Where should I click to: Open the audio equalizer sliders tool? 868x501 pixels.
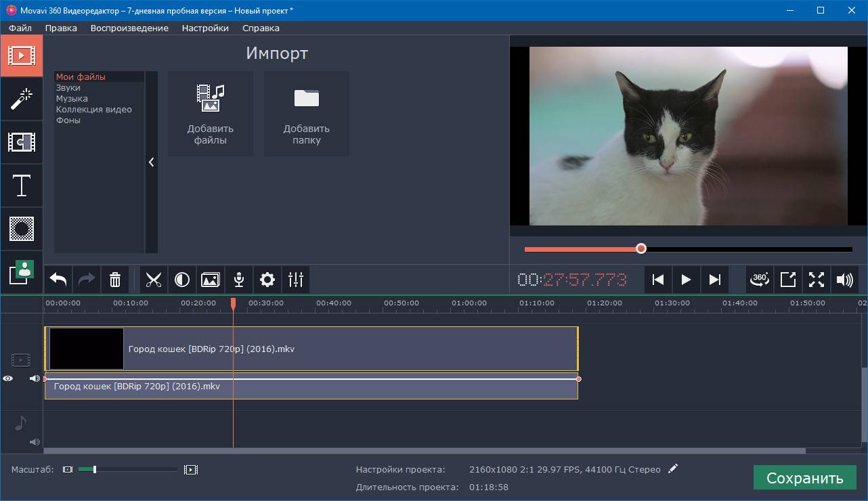pos(296,280)
